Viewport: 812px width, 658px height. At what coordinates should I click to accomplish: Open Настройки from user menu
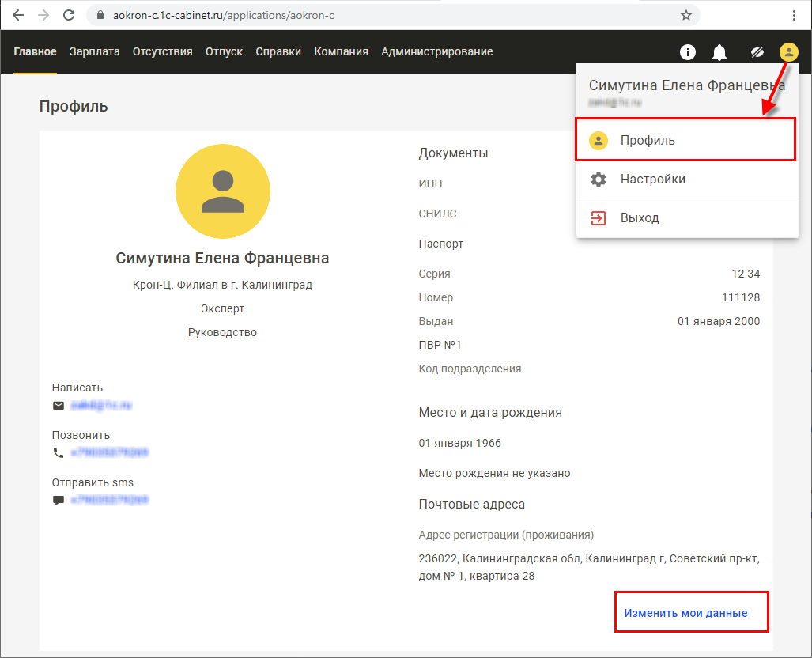tap(652, 180)
